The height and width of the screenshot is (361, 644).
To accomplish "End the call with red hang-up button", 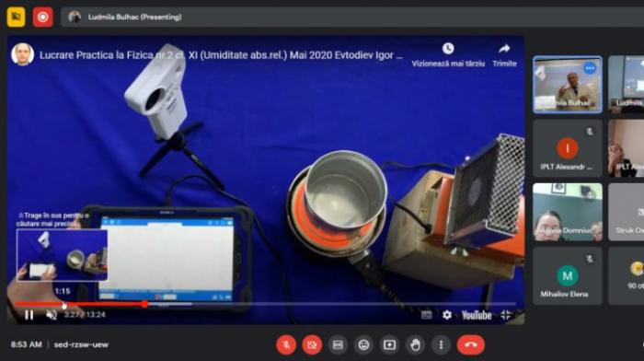I will point(471,344).
